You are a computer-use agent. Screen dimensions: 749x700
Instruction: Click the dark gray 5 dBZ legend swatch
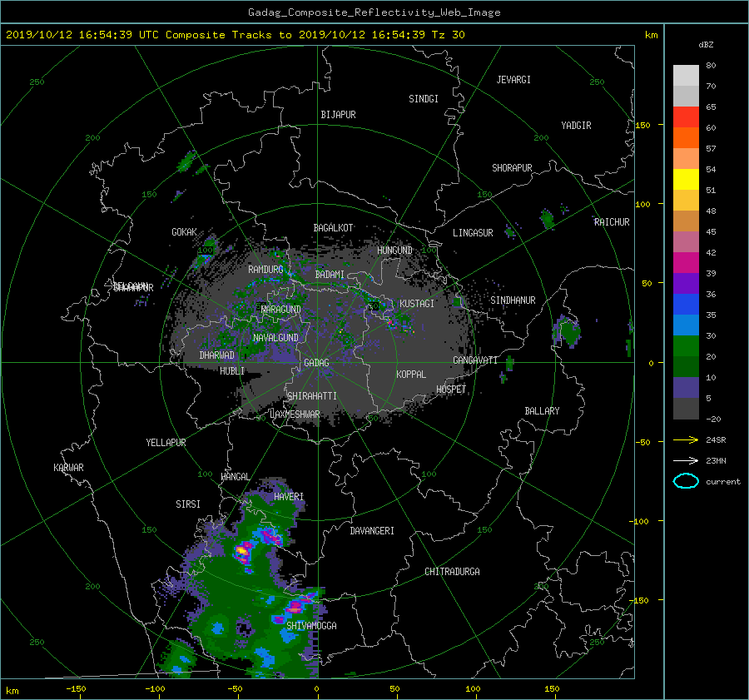[x=686, y=409]
